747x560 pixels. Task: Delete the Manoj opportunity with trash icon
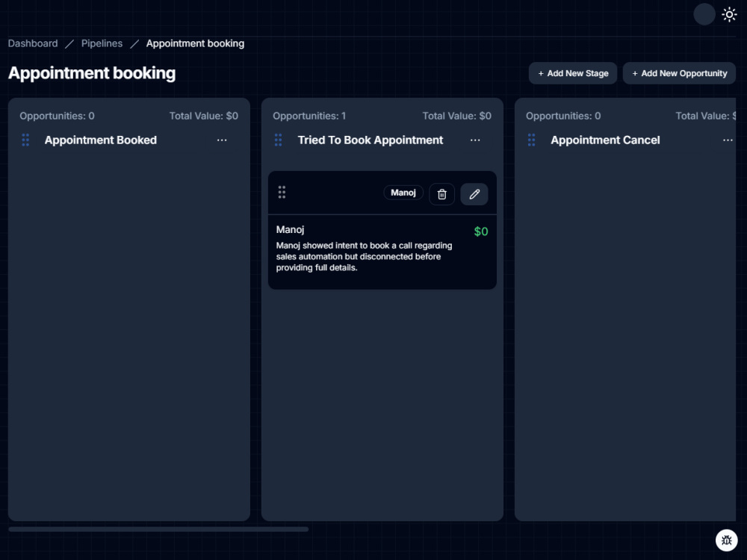pos(441,194)
